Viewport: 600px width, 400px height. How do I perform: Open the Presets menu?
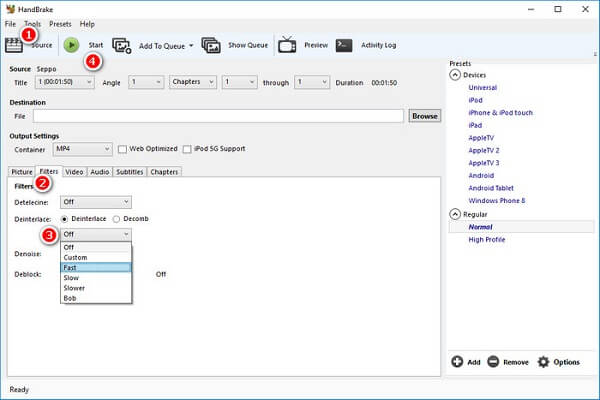pyautogui.click(x=60, y=24)
